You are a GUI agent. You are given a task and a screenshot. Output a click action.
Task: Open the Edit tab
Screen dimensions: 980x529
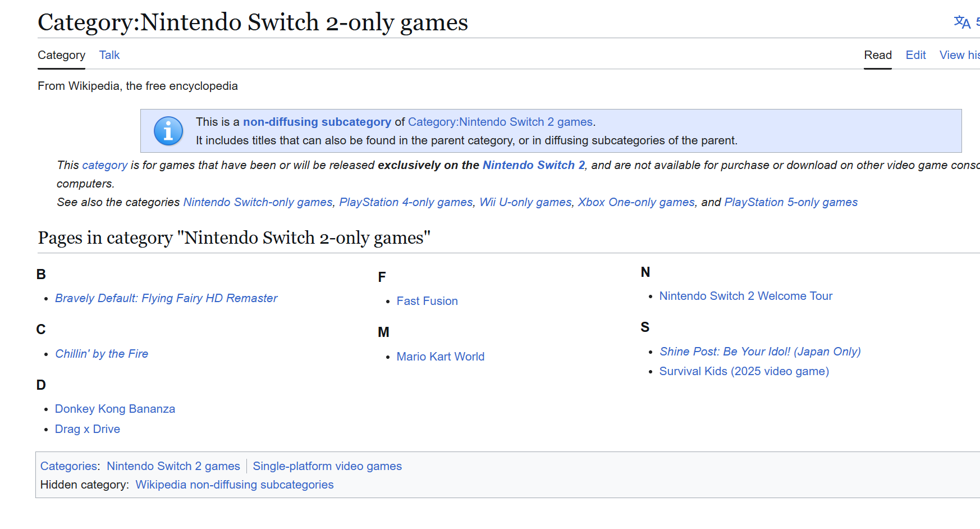[915, 55]
